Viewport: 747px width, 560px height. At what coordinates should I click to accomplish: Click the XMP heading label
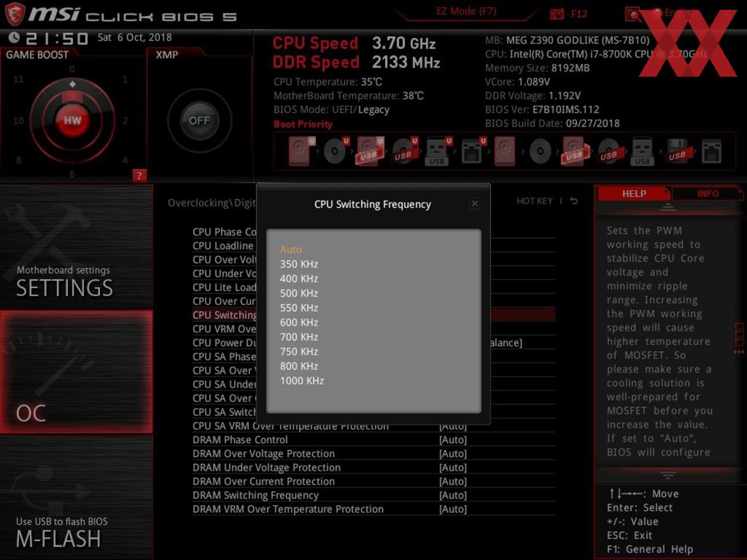coord(167,55)
